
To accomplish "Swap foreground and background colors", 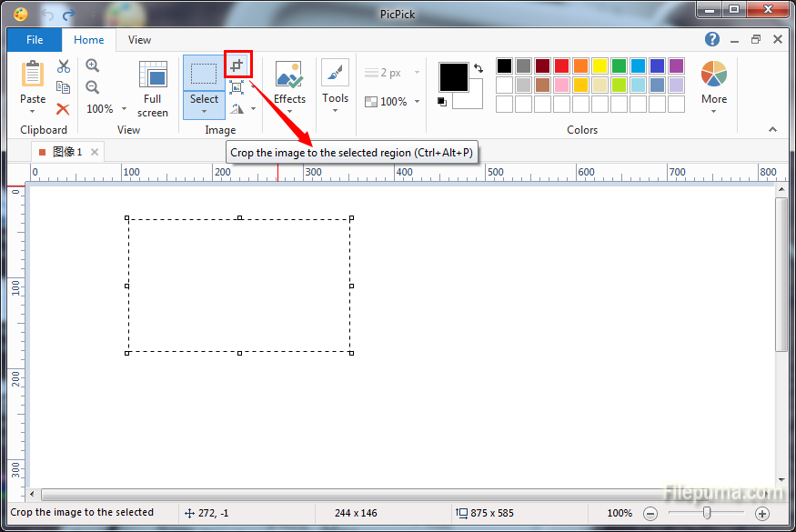I will 479,68.
